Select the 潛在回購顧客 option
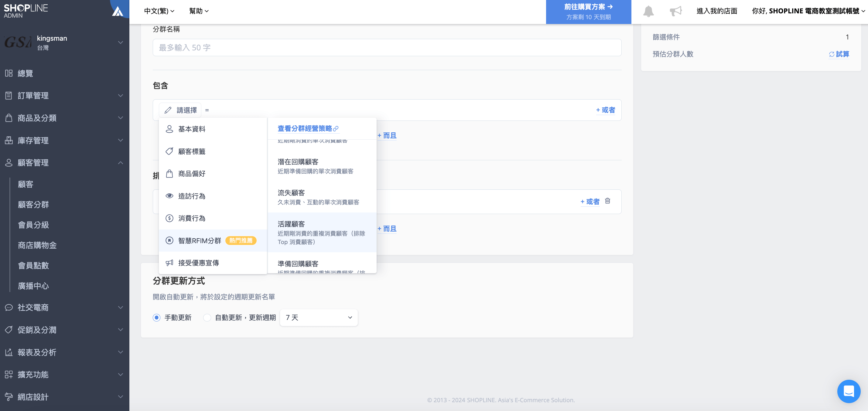The image size is (868, 411). pos(322,166)
